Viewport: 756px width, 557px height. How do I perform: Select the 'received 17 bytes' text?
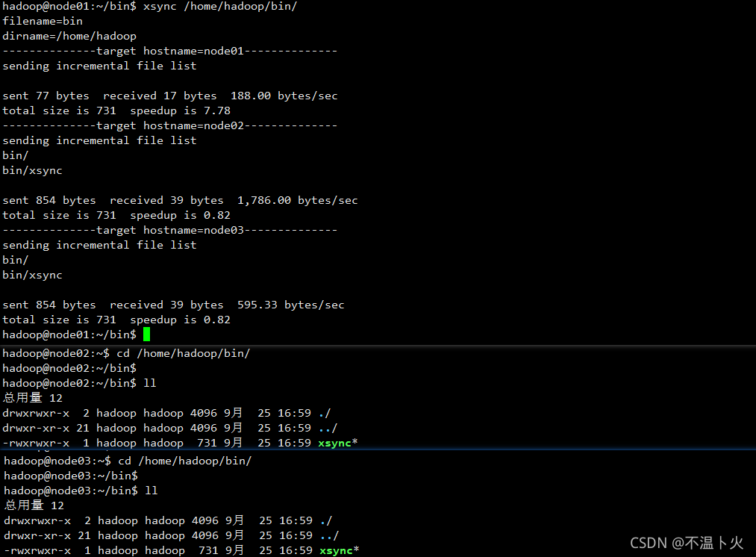160,96
